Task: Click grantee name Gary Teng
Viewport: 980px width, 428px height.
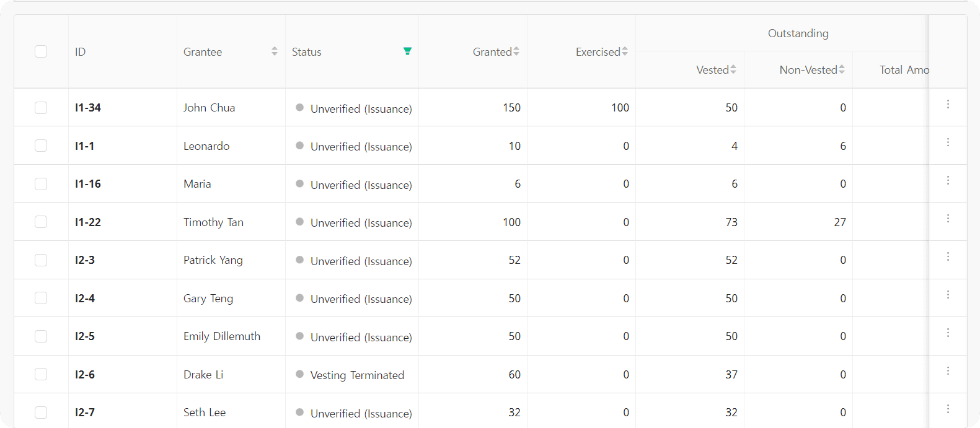Action: [x=208, y=299]
